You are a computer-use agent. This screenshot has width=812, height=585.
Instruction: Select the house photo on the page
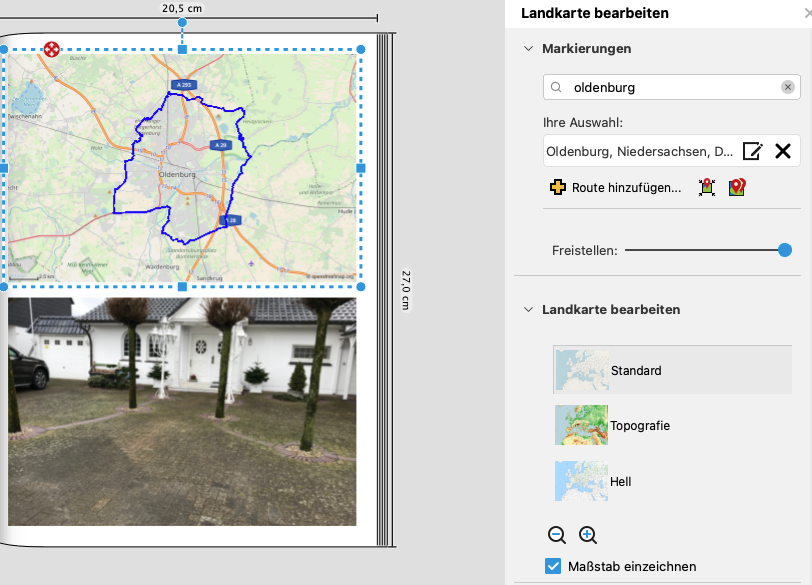pyautogui.click(x=182, y=412)
